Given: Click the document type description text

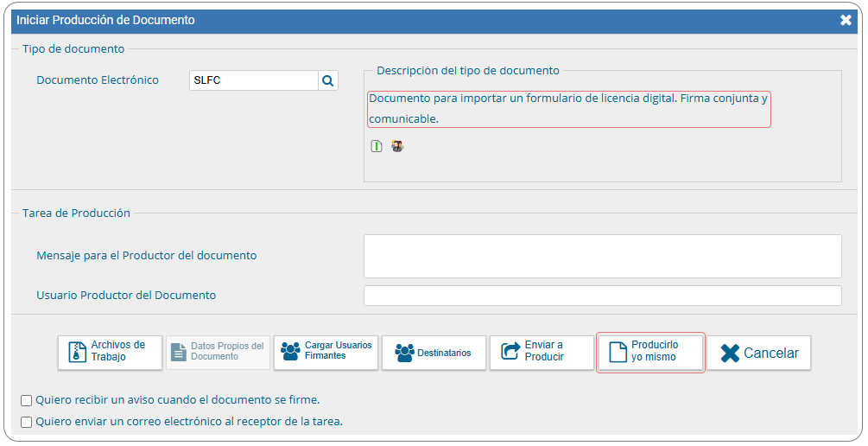Looking at the screenshot, I should click(x=568, y=109).
